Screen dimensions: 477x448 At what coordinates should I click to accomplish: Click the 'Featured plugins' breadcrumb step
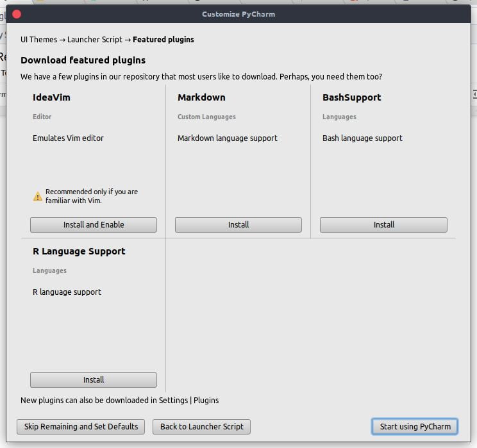pos(163,40)
